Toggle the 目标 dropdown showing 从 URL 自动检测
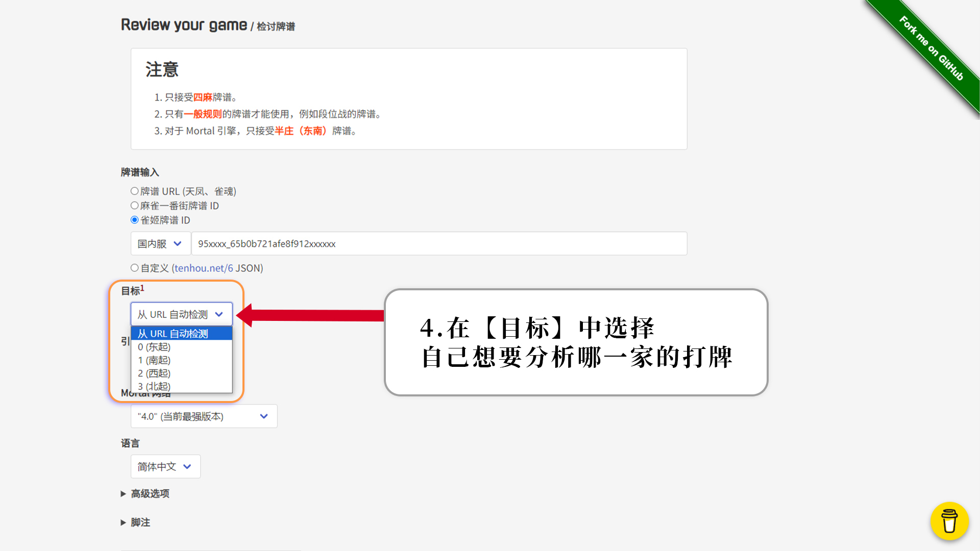980x551 pixels. 181,314
